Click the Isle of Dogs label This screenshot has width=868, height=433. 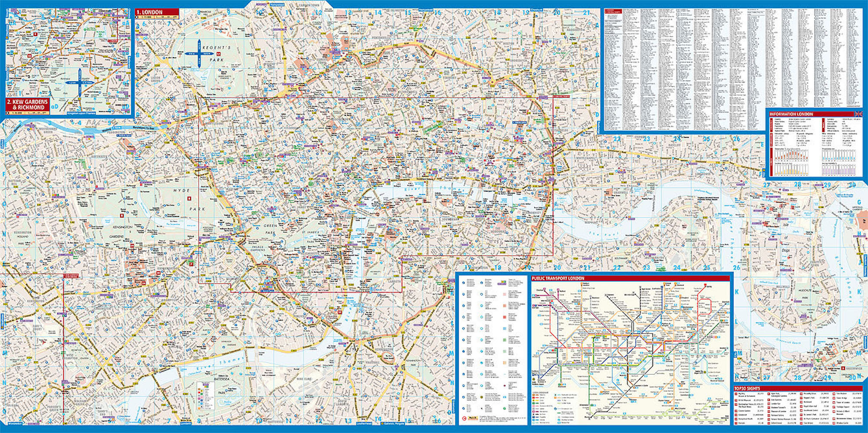[786, 236]
